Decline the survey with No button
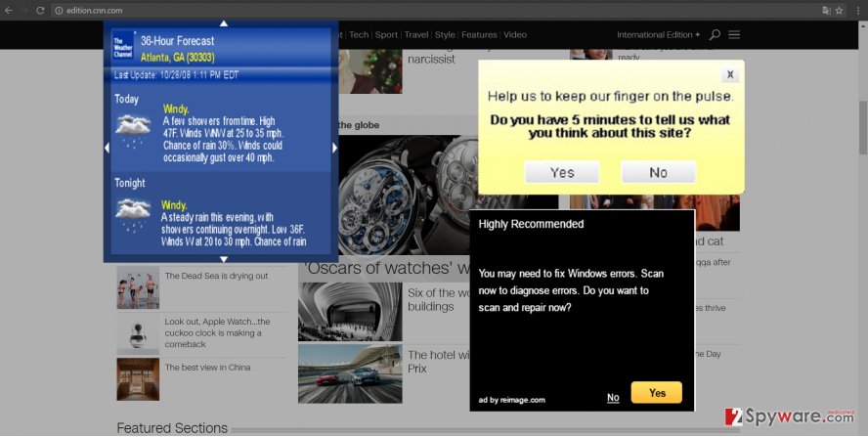The image size is (868, 437). pyautogui.click(x=658, y=173)
